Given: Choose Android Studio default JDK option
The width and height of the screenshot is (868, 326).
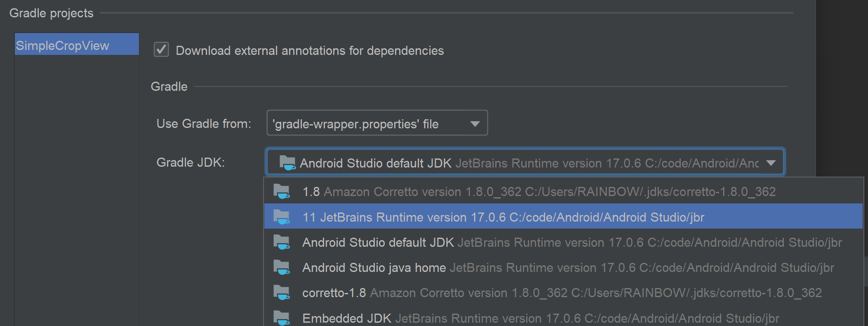Looking at the screenshot, I should point(563,242).
